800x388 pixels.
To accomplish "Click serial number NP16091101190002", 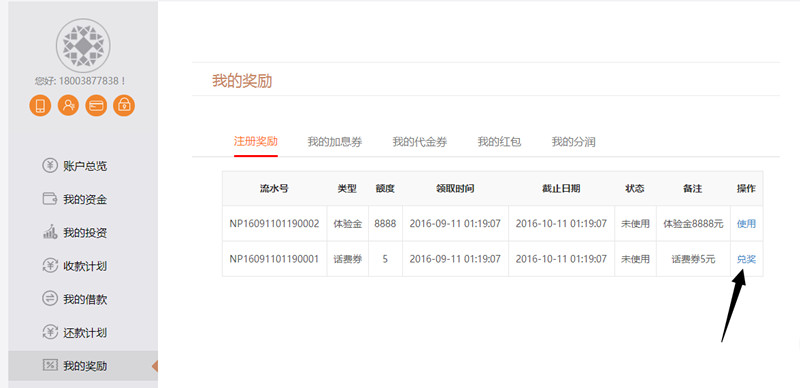I will coord(274,223).
